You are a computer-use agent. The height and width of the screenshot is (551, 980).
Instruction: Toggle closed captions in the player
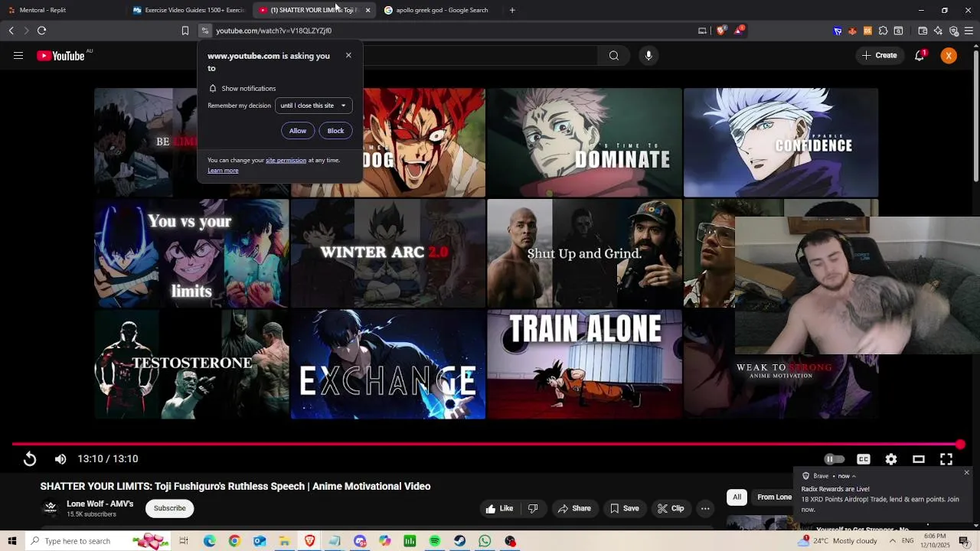[864, 459]
